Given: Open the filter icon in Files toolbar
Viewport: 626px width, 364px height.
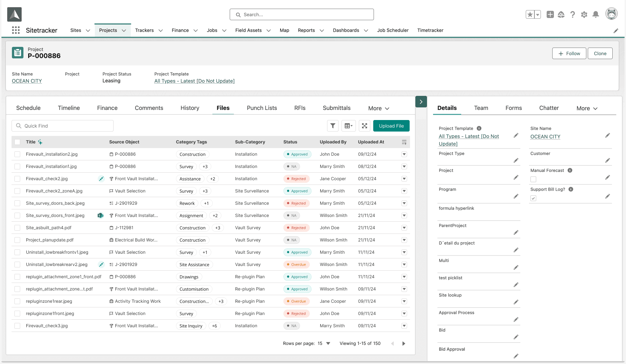Looking at the screenshot, I should 332,126.
